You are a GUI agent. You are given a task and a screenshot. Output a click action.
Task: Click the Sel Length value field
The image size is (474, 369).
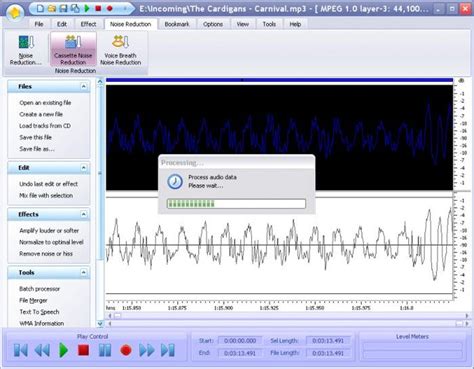(328, 341)
